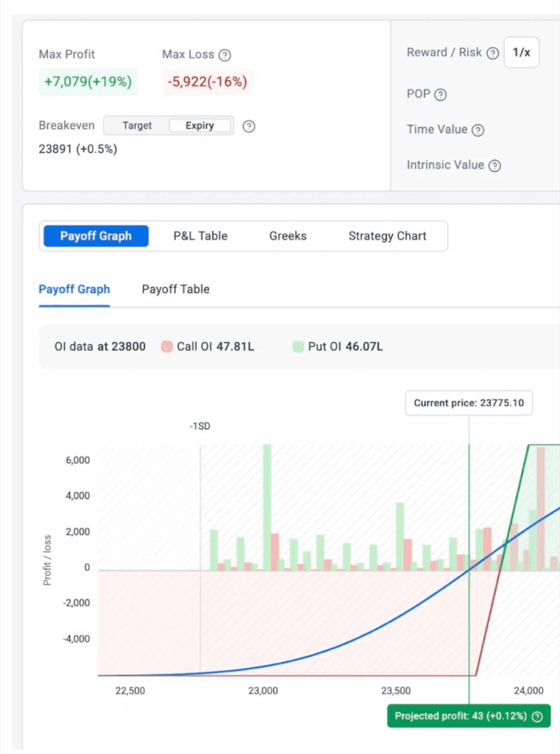This screenshot has height=754, width=560.
Task: Open the POP help icon
Action: [440, 95]
